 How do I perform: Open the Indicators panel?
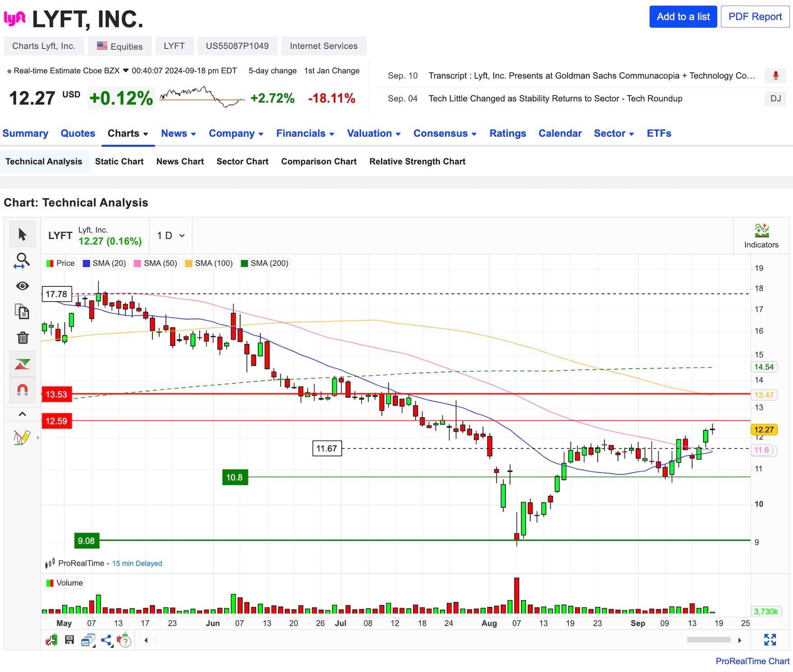[x=761, y=236]
